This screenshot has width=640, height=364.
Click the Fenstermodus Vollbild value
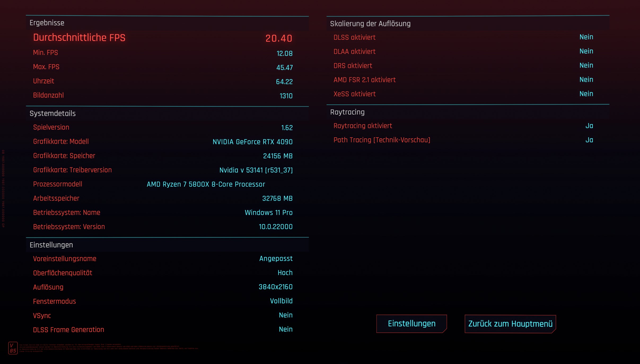pyautogui.click(x=281, y=301)
